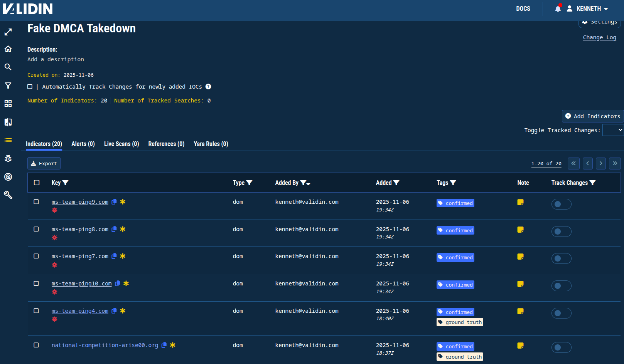
Task: Select the ms-team-ping10.com row checkbox
Action: (36, 283)
